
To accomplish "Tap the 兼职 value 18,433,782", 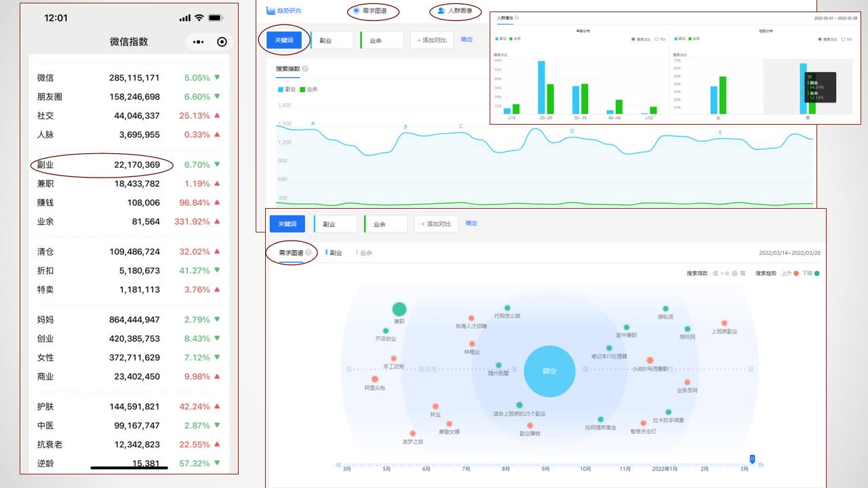I will pos(137,184).
